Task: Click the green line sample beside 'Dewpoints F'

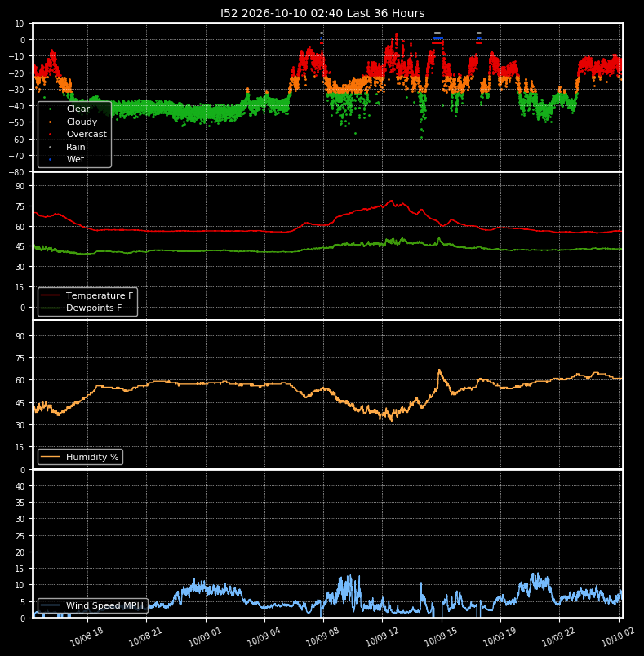Action: click(51, 308)
